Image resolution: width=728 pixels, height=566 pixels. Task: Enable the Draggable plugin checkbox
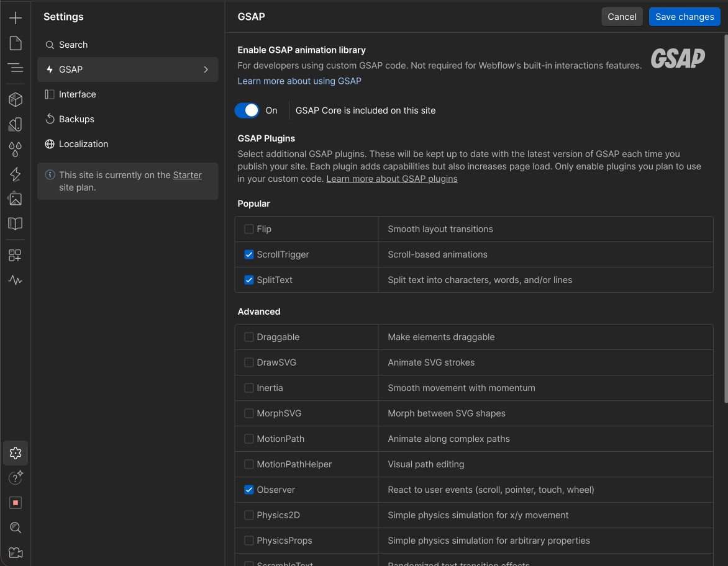(249, 337)
